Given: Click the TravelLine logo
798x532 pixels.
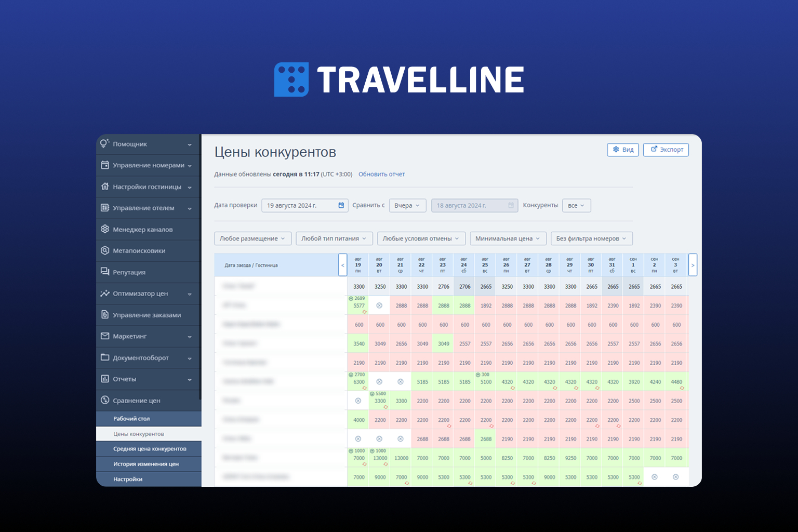Looking at the screenshot, I should click(x=399, y=79).
